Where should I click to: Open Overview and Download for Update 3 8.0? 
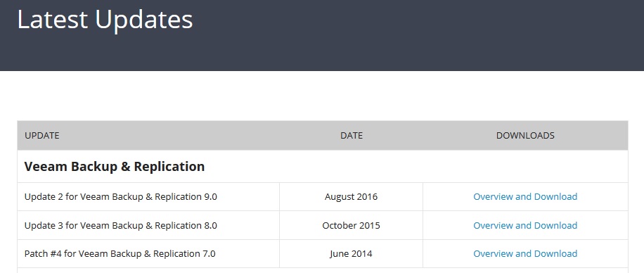pyautogui.click(x=525, y=225)
